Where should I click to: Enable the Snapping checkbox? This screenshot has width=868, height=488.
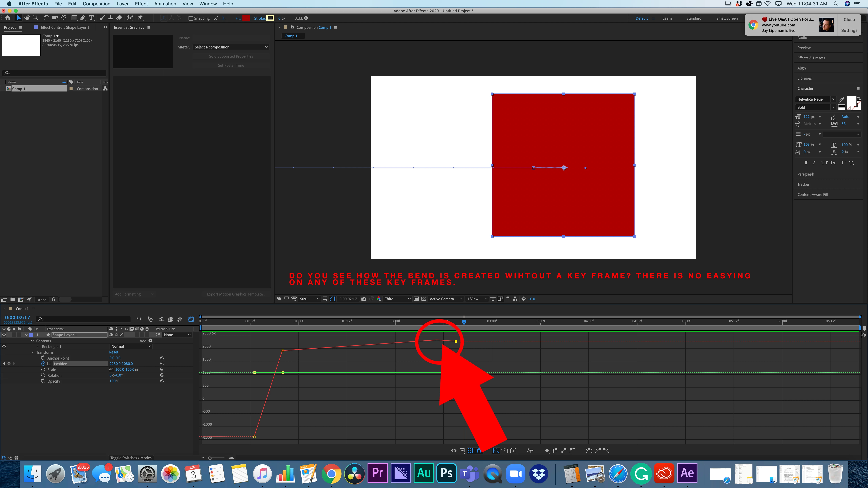(x=191, y=18)
